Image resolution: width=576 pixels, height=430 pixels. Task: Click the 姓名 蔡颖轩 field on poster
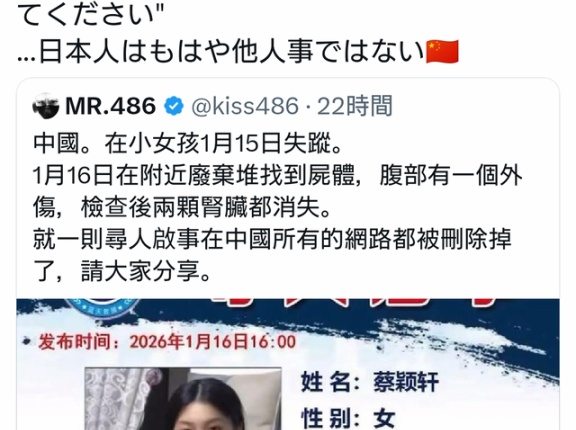370,382
